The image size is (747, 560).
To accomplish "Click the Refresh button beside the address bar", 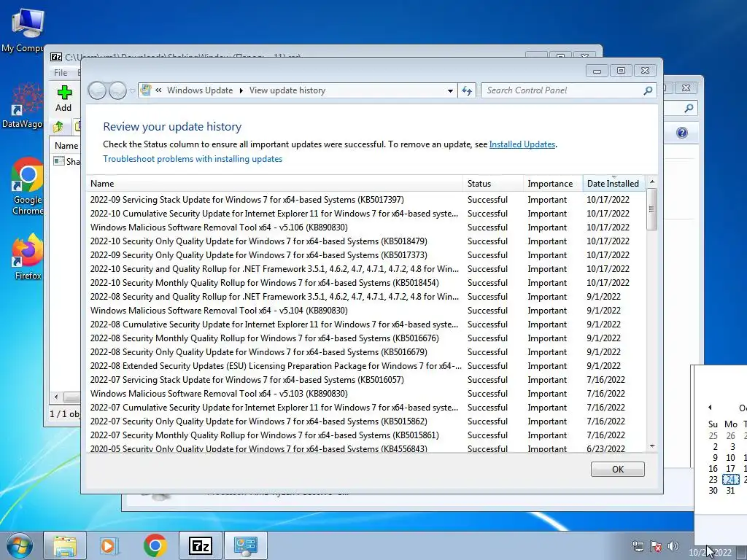I will pos(467,90).
